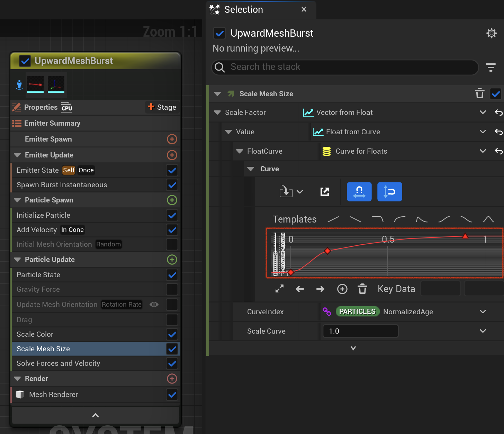Click the sprite renderer thumbnail with red arrow
Viewport: 504px width, 434px height.
(x=35, y=84)
